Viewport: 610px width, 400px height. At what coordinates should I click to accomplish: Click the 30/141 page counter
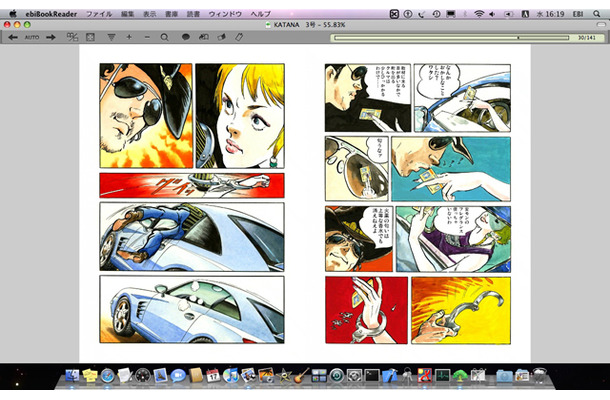[587, 38]
